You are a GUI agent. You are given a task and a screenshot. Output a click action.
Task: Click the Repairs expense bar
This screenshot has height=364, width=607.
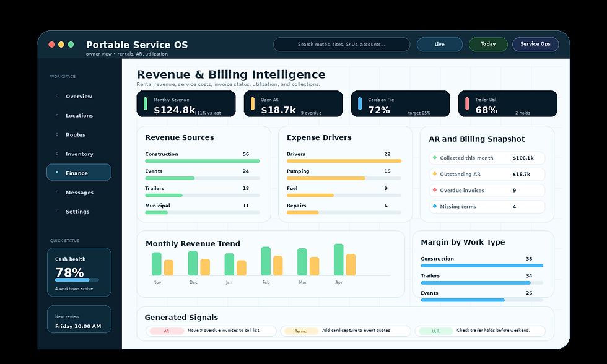coord(344,213)
